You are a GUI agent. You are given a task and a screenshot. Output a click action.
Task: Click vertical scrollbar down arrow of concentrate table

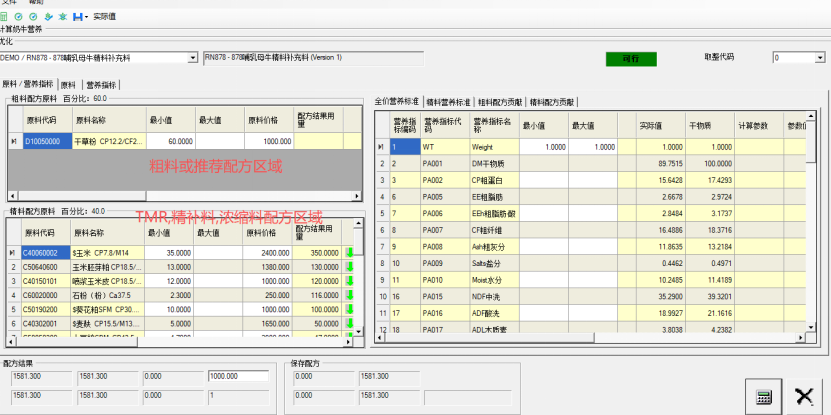359,331
